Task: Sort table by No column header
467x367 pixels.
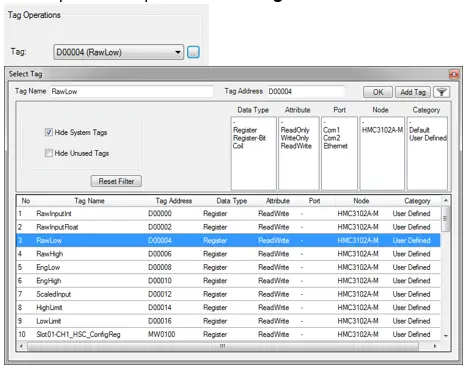Action: (x=26, y=201)
